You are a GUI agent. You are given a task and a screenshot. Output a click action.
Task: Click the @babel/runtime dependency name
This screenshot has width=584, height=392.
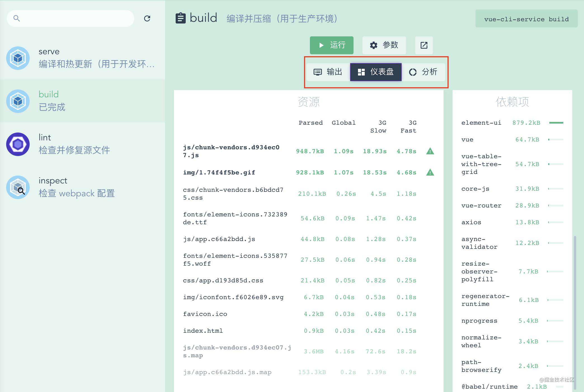(489, 387)
